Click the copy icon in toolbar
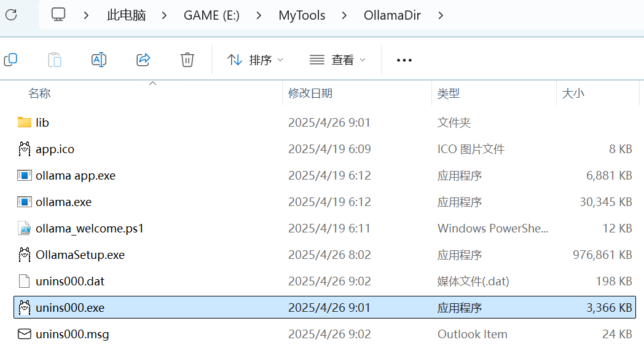644x345 pixels. click(10, 60)
